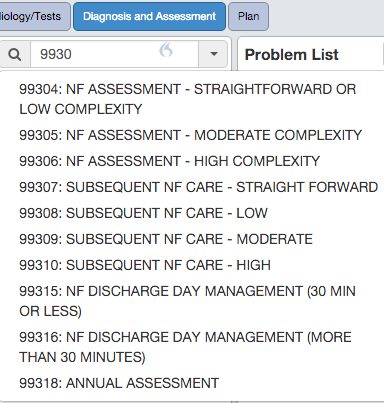384x403 pixels.
Task: Open the search box dropdown arrow
Action: 214,54
